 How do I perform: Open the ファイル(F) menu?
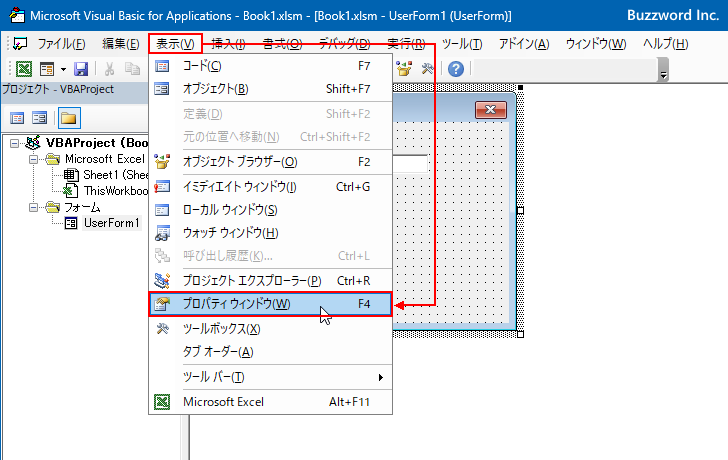(x=61, y=44)
